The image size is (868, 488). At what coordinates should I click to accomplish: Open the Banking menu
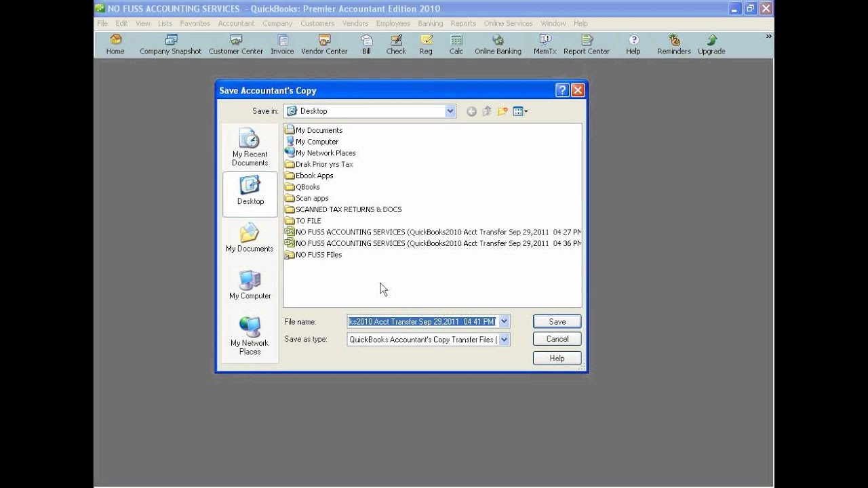coord(431,23)
